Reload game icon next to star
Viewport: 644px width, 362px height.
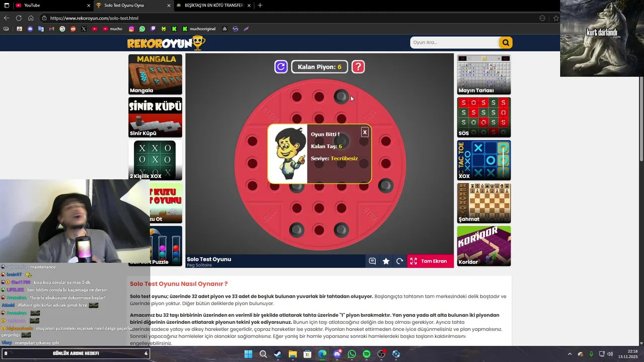(399, 261)
